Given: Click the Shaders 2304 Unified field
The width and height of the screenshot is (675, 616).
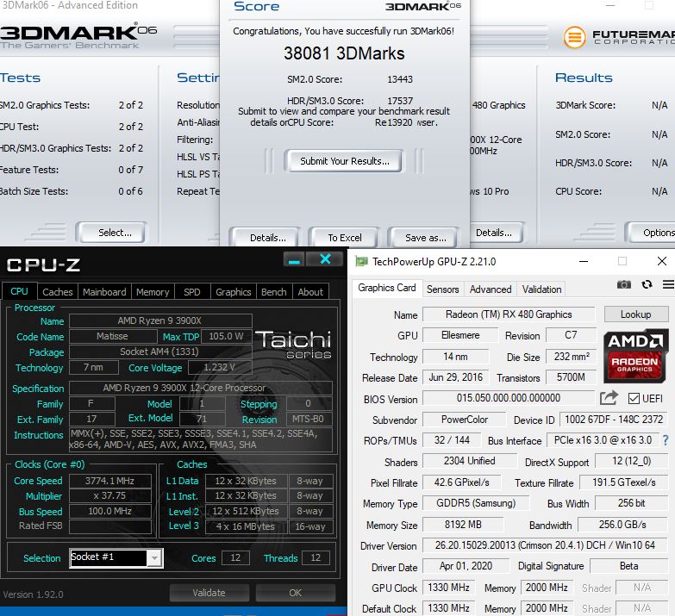Looking at the screenshot, I should (x=469, y=461).
